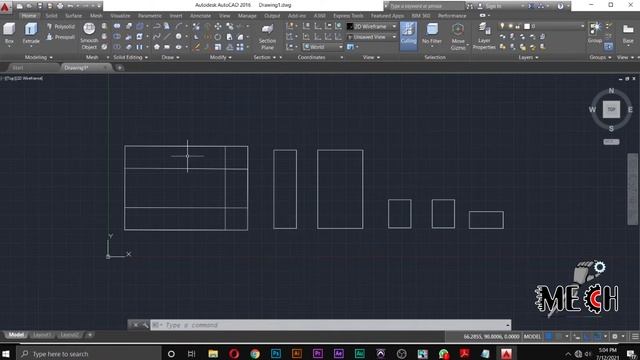Click the N compass direction on ViewCube
The height and width of the screenshot is (360, 640).
[x=611, y=91]
